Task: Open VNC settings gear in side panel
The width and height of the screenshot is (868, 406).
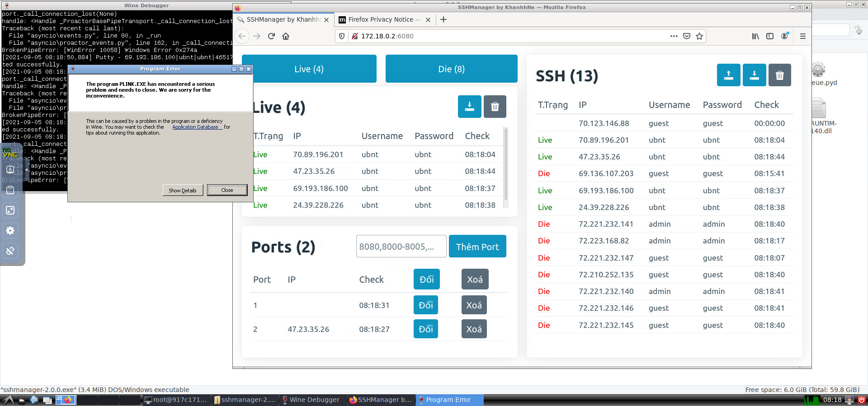Action: pyautogui.click(x=10, y=230)
